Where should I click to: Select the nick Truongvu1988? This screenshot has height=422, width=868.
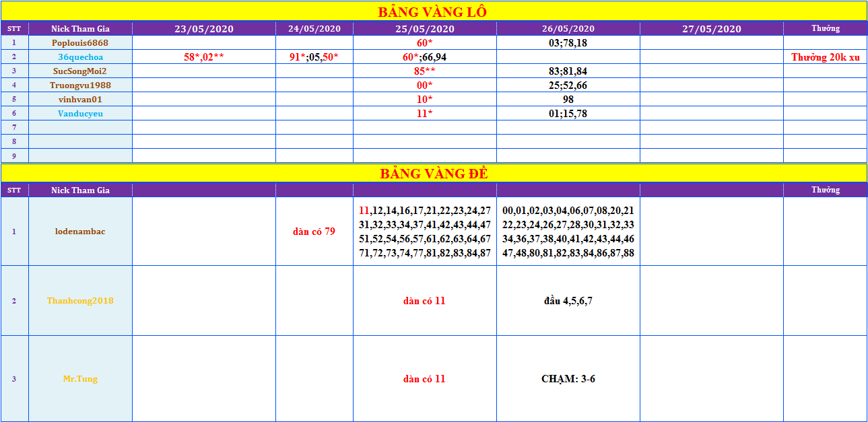80,85
